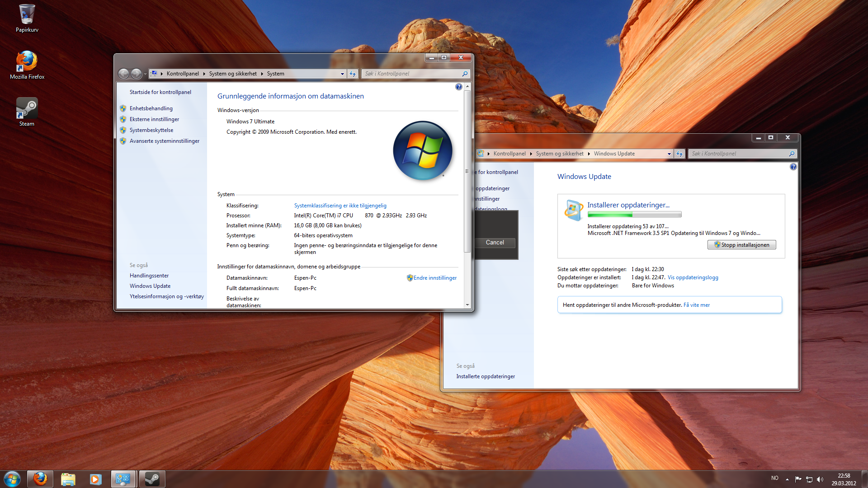The width and height of the screenshot is (868, 488).
Task: Open address dropdown in Windows Update window
Action: tap(669, 154)
